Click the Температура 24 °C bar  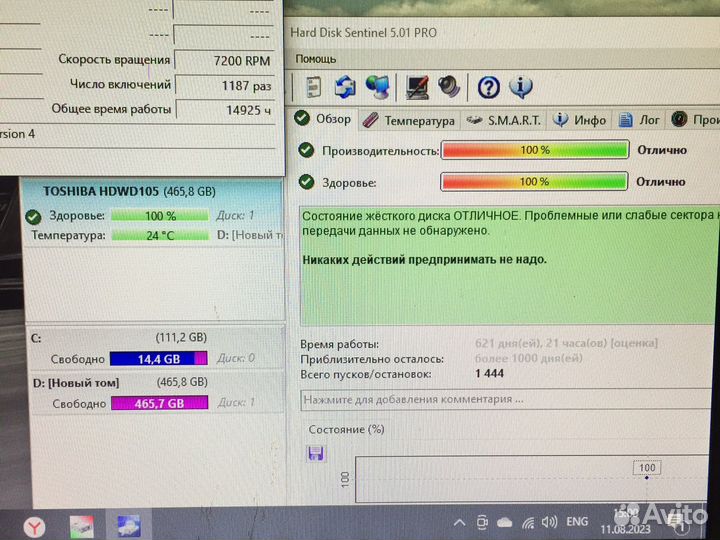pos(160,236)
